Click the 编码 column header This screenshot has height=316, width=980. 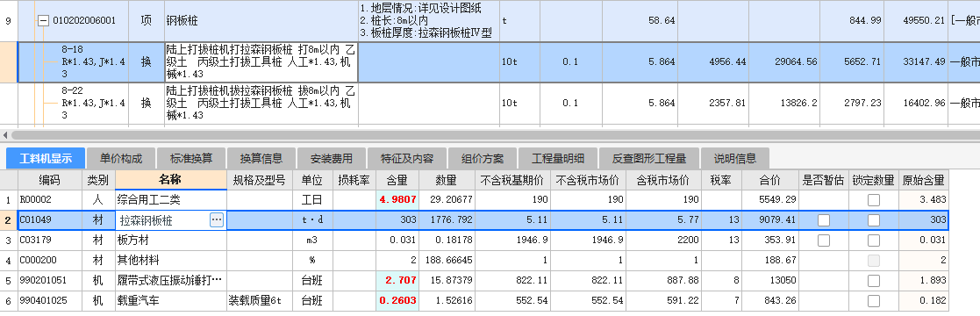pyautogui.click(x=50, y=180)
